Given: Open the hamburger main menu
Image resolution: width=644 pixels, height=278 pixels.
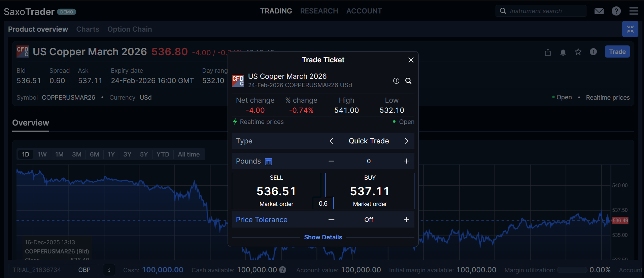Looking at the screenshot, I should pos(634,11).
